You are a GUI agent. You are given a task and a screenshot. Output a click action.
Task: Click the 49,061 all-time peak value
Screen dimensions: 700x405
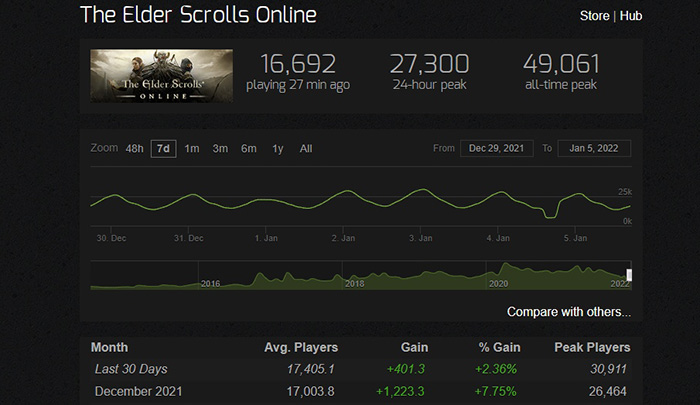(561, 64)
